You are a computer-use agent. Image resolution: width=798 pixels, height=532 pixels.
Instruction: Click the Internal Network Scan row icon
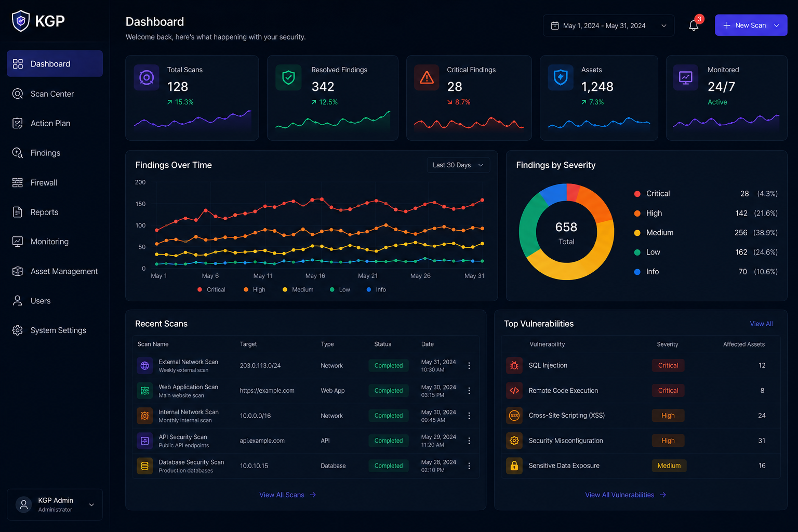(x=145, y=416)
